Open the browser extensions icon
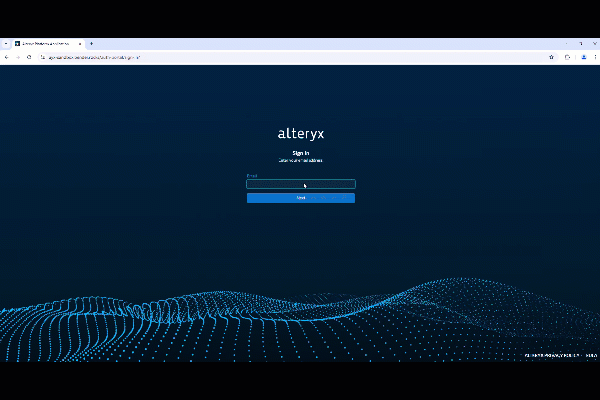This screenshot has height=400, width=600. 567,57
